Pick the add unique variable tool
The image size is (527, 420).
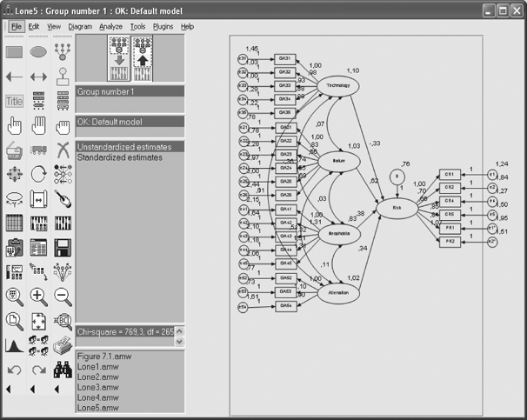(63, 77)
